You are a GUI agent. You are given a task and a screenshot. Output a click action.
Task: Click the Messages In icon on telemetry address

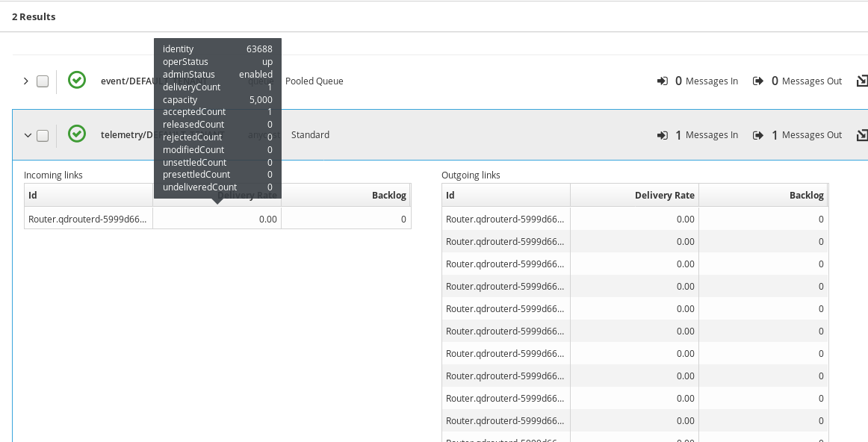tap(662, 135)
